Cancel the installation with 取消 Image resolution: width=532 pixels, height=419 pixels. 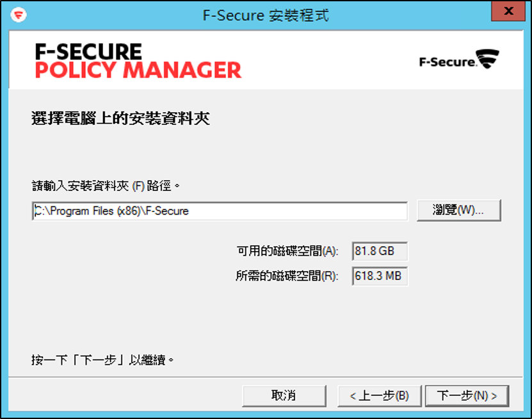point(284,395)
